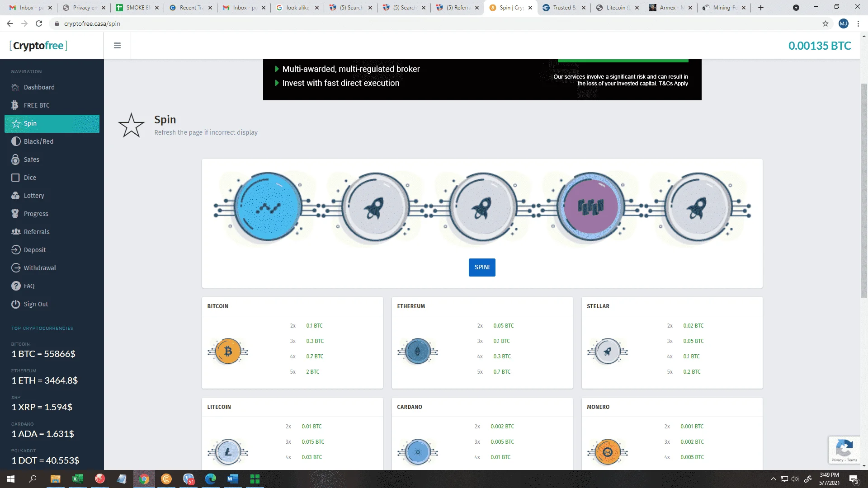
Task: Open the reCAPTCHA badge
Action: point(844,450)
